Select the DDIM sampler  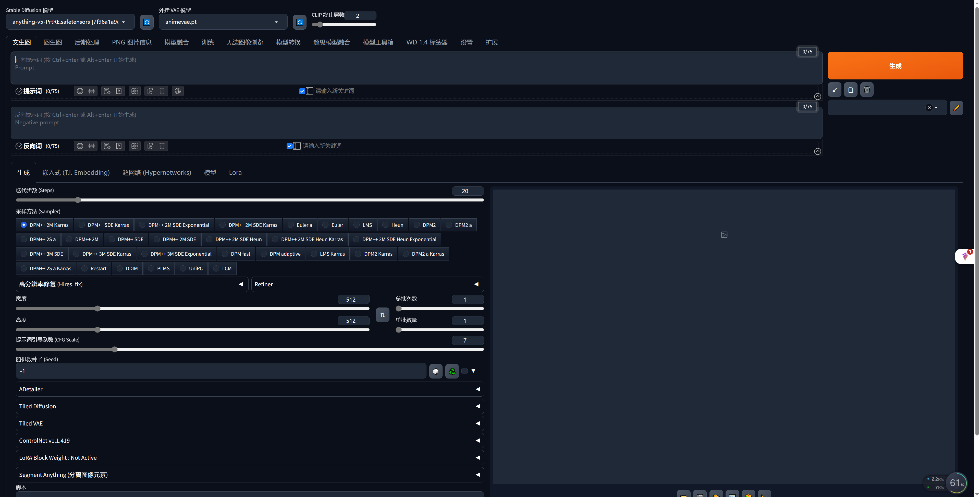[x=127, y=268]
